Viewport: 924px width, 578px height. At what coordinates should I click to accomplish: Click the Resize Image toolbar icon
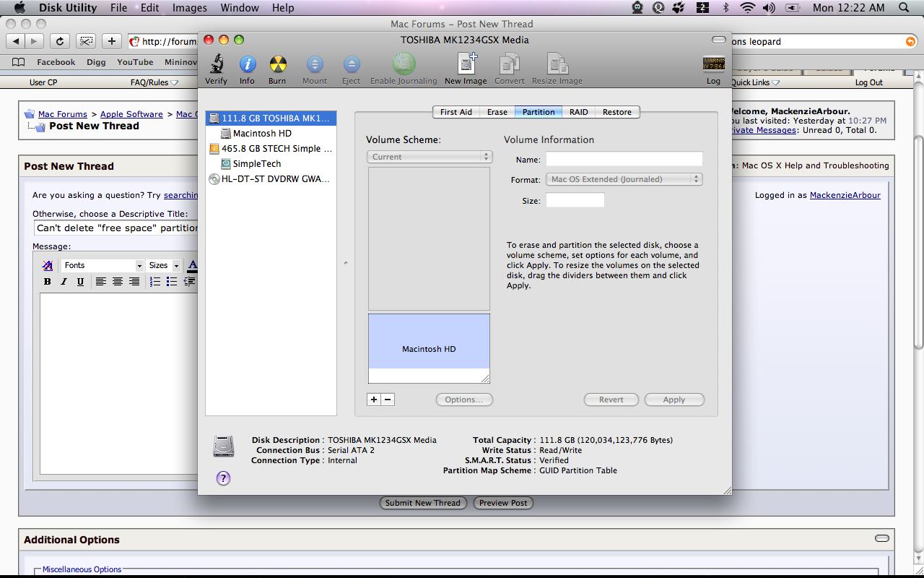tap(557, 64)
